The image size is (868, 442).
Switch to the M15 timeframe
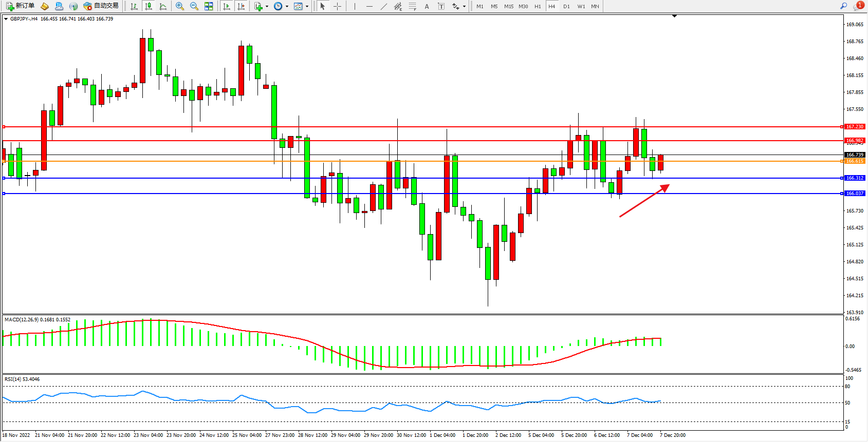pyautogui.click(x=508, y=6)
